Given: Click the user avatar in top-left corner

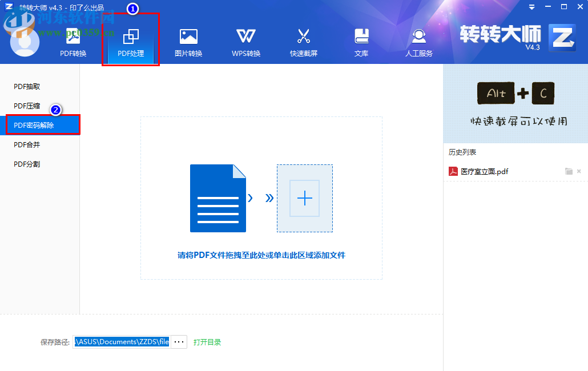Looking at the screenshot, I should (24, 43).
